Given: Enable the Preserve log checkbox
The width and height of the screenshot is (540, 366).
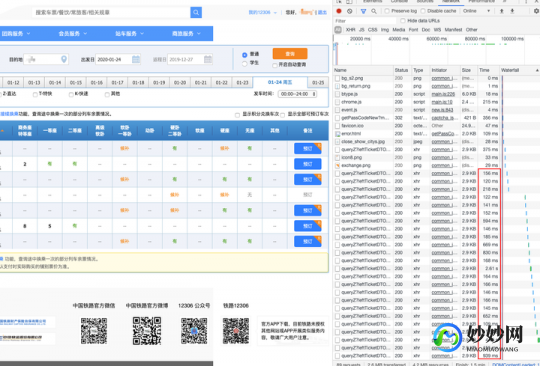Looking at the screenshot, I should [x=387, y=11].
